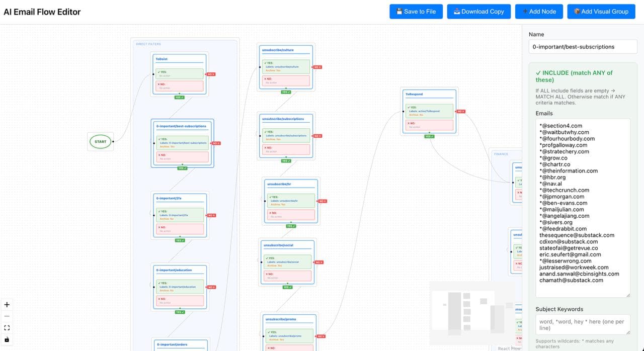The height and width of the screenshot is (351, 644).
Task: Click the Download Copy button
Action: pyautogui.click(x=479, y=12)
